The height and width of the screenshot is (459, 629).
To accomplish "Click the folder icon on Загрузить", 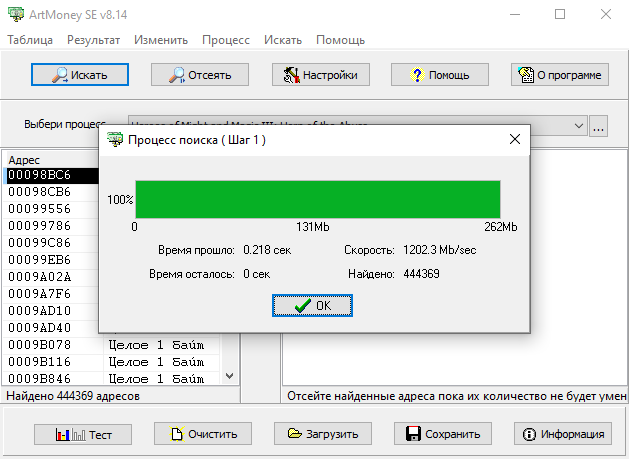I will click(294, 434).
